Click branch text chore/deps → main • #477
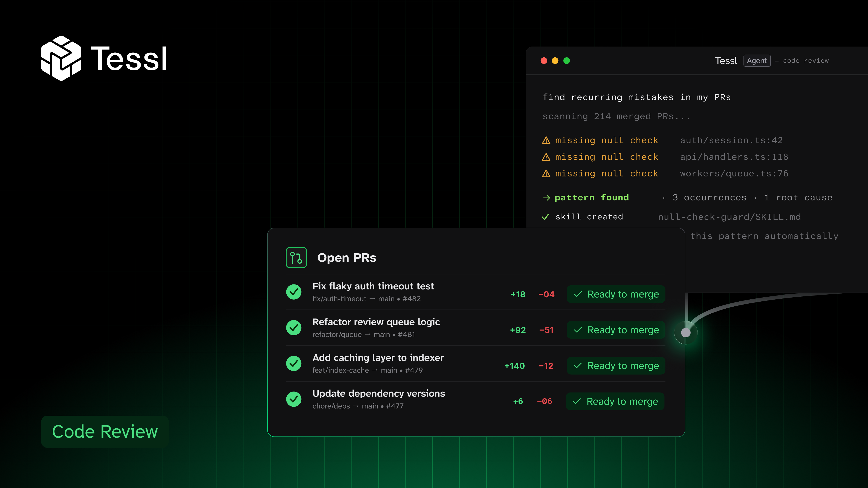This screenshot has height=488, width=868. (358, 406)
